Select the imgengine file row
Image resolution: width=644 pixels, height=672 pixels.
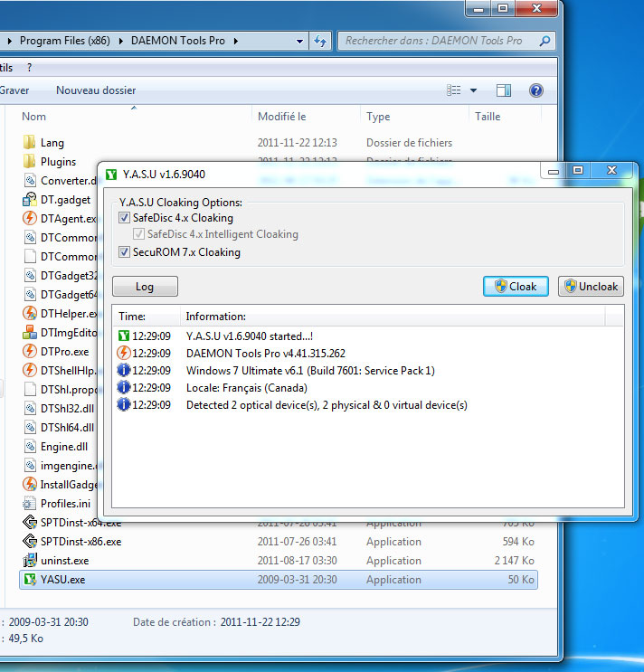click(59, 466)
